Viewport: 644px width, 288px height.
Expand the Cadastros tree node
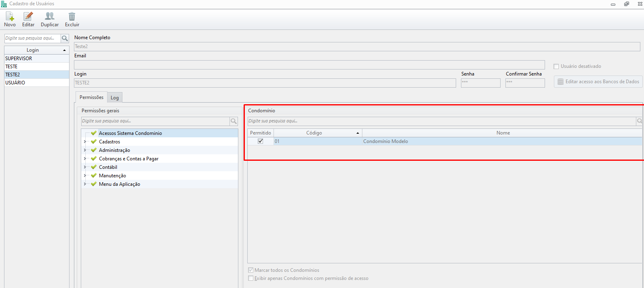pos(85,142)
